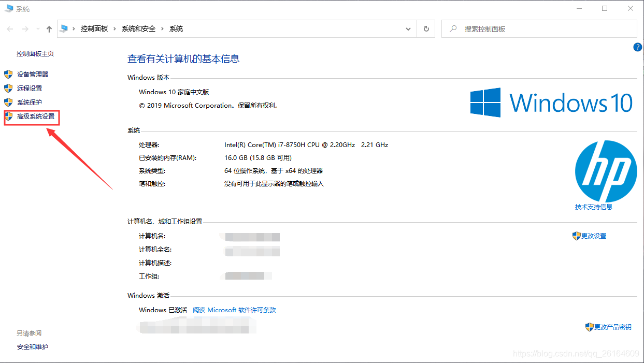Go to Control Panel Home (控制面板主页)

(x=35, y=54)
